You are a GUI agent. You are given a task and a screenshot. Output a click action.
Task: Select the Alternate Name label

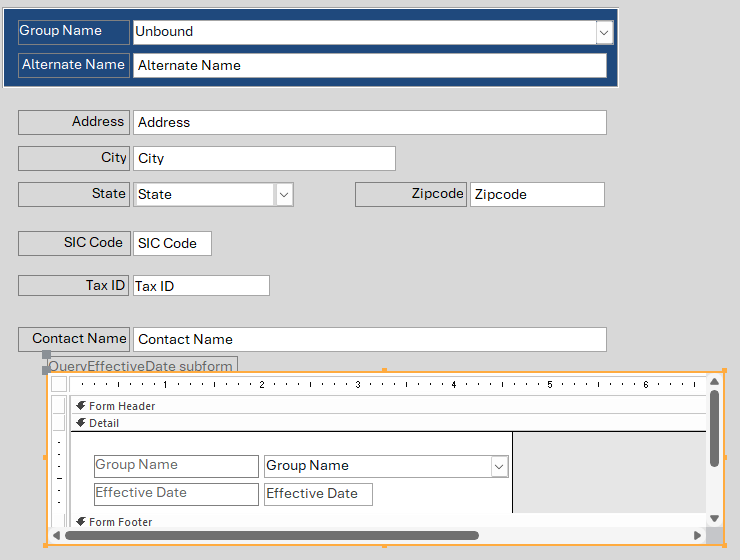tap(74, 65)
